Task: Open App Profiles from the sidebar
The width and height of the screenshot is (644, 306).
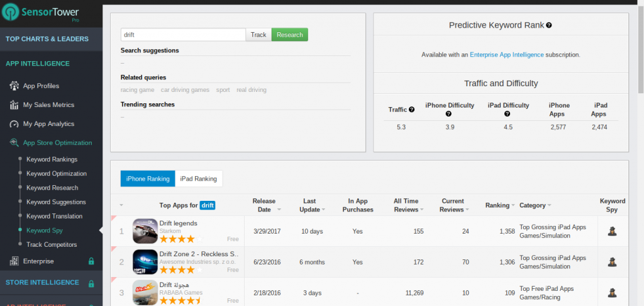Action: pyautogui.click(x=41, y=86)
